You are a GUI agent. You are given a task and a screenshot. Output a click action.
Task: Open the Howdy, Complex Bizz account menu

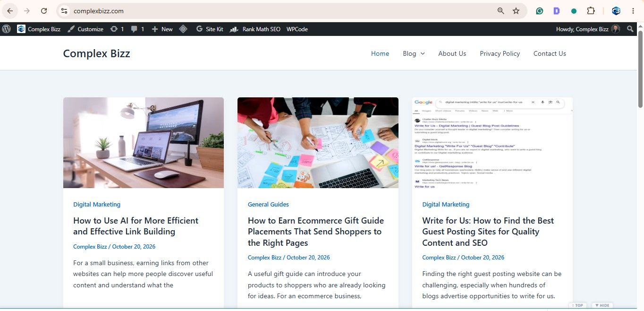coord(588,29)
